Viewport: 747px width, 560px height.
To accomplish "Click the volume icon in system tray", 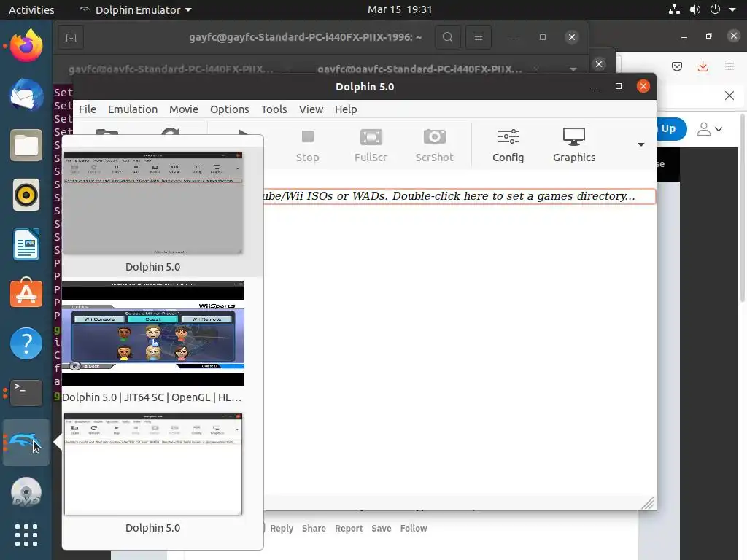I will pyautogui.click(x=695, y=9).
